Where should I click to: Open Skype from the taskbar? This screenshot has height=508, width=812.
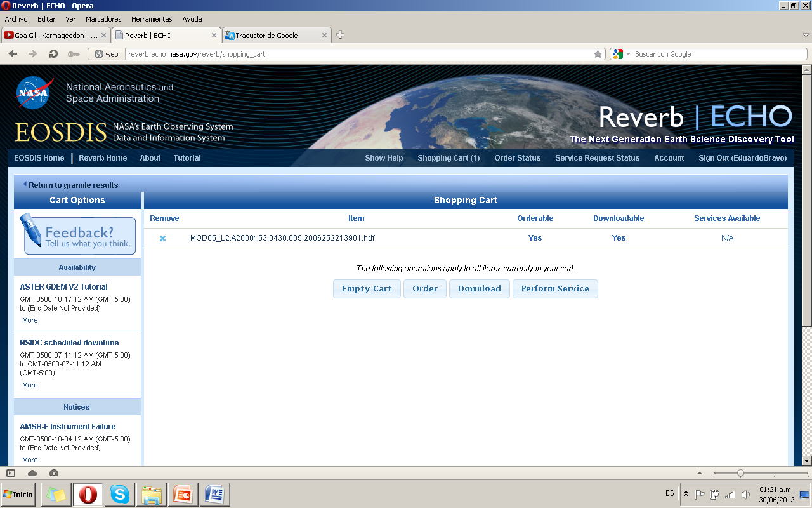119,494
